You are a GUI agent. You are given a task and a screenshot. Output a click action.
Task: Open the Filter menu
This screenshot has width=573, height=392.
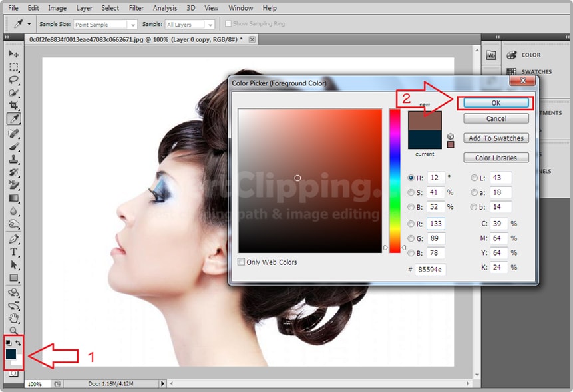click(136, 8)
